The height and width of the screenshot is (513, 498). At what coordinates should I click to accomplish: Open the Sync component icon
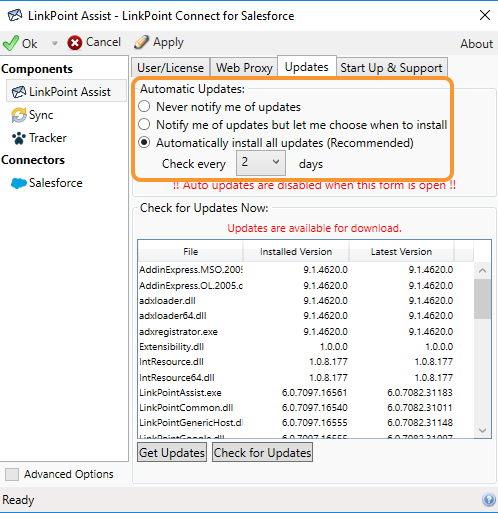click(19, 115)
